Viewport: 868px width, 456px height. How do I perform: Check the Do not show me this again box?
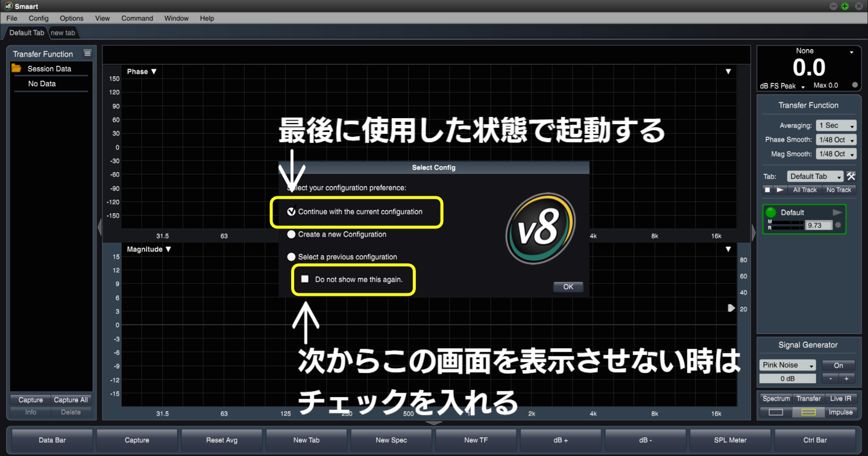pos(304,279)
